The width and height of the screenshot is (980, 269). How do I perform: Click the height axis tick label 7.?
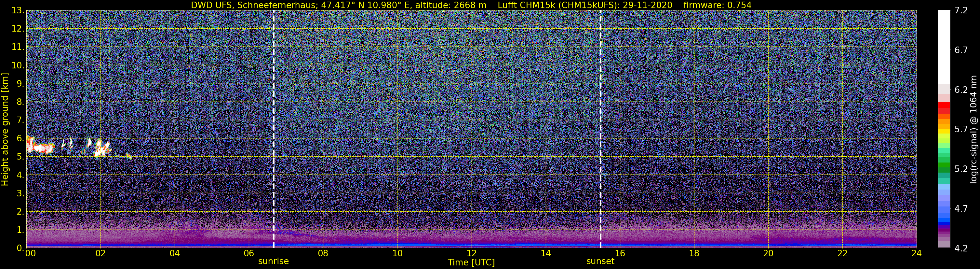[x=20, y=120]
